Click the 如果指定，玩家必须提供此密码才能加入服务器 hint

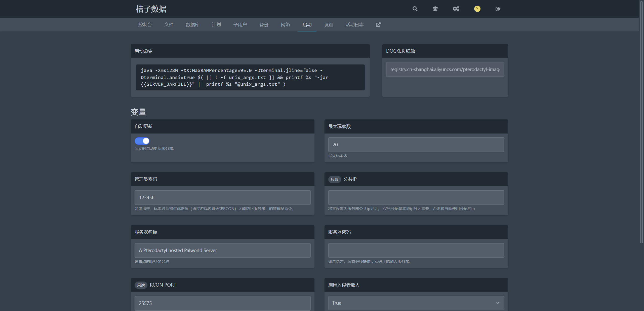tap(370, 262)
